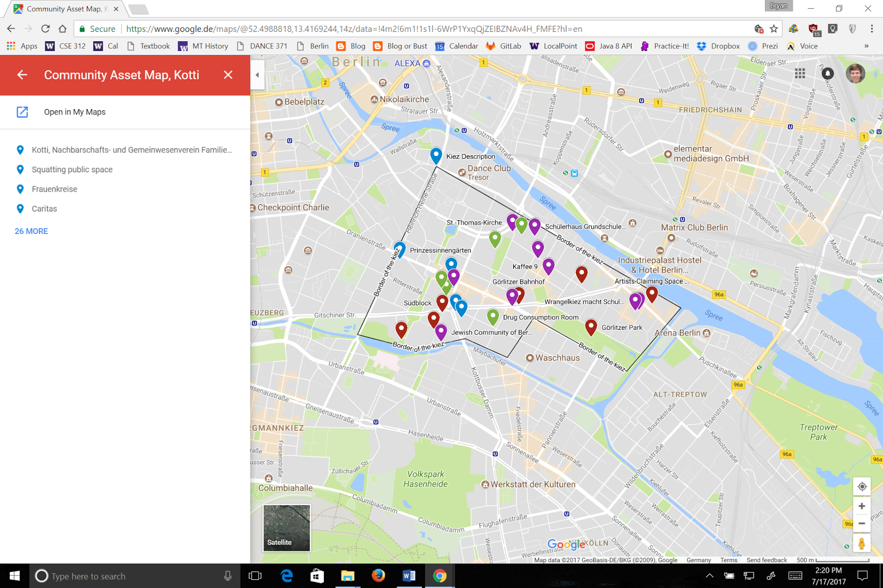883x588 pixels.
Task: Click the Windows Start button
Action: [14, 576]
